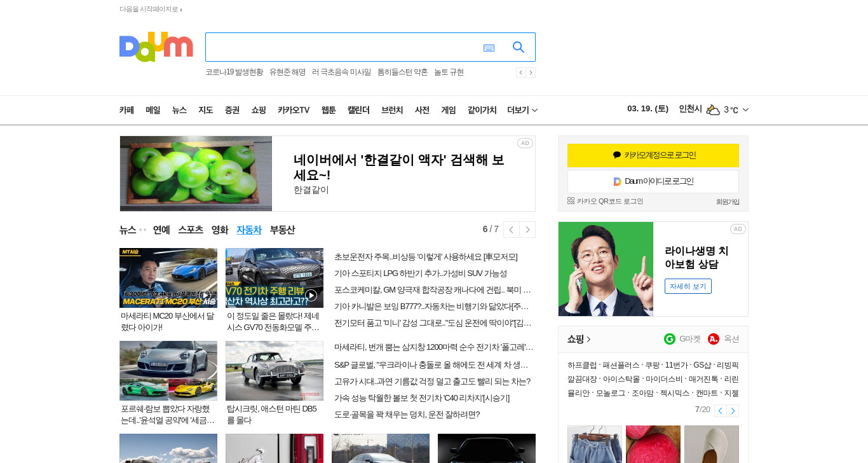Open headline 고유가 시대 기름값 걱정

pyautogui.click(x=432, y=382)
